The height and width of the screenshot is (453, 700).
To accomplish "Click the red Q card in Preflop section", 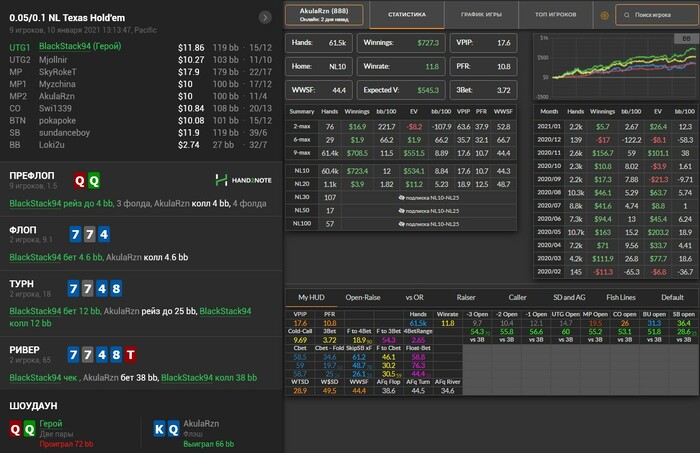I will (79, 181).
